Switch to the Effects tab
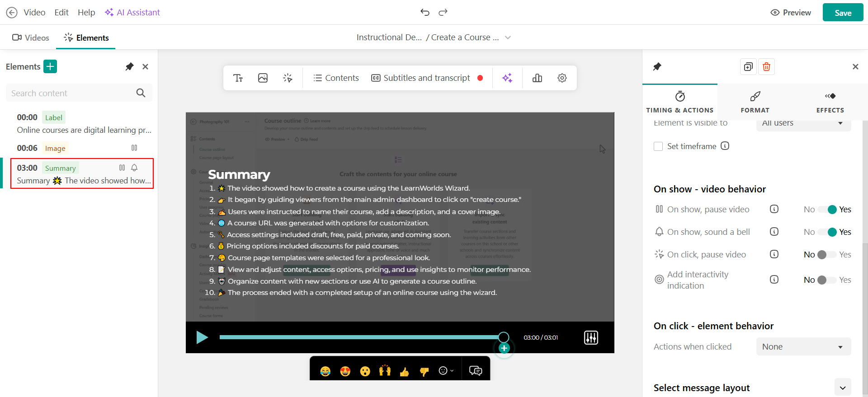This screenshot has width=868, height=397. pyautogui.click(x=830, y=102)
